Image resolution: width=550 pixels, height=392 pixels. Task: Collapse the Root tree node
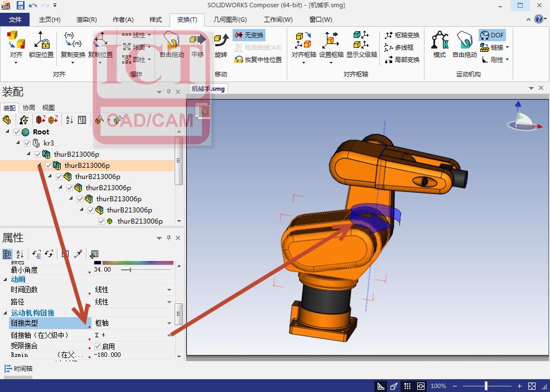click(x=8, y=132)
